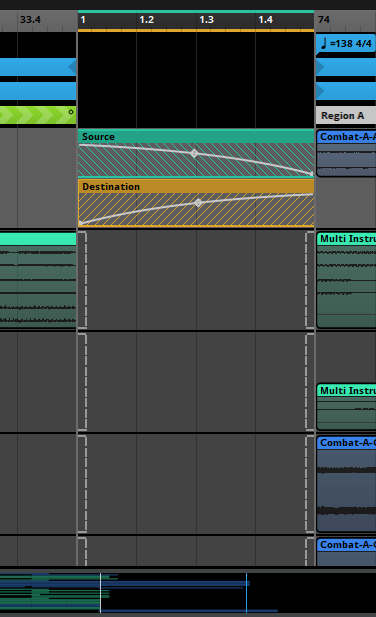Click bar 74 on the timeline ruler
The height and width of the screenshot is (617, 376).
coord(324,20)
